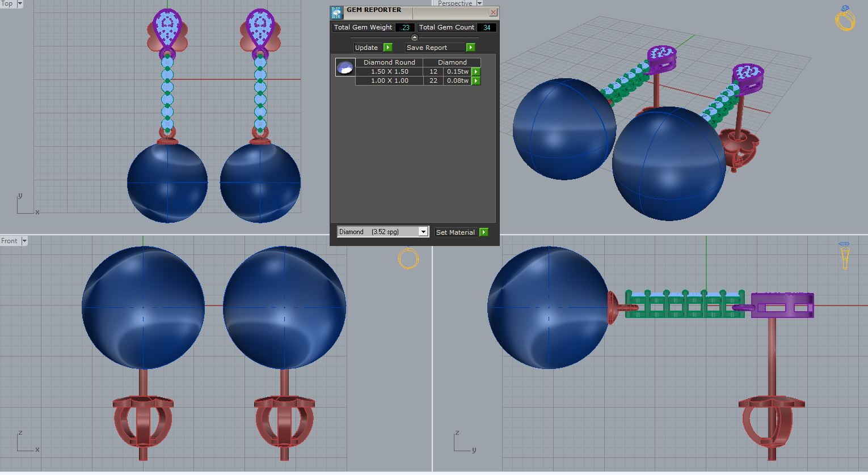Click the Top viewport title
868x475 pixels.
(7, 3)
